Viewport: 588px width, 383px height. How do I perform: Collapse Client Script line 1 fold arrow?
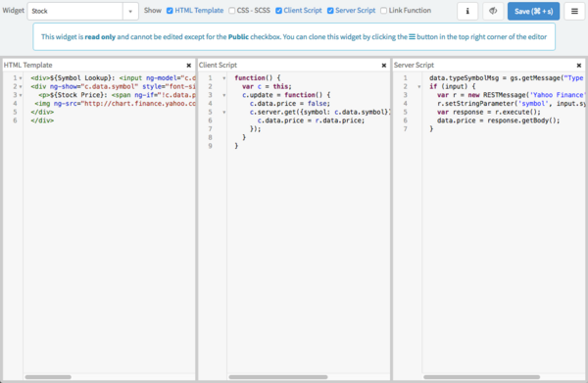point(224,78)
